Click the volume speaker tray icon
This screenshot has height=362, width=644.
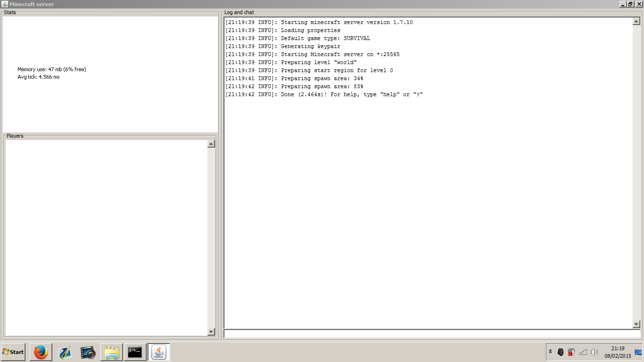(x=594, y=352)
